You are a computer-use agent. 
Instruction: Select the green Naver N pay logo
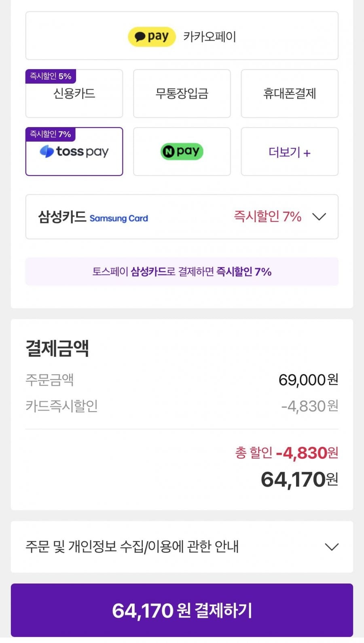(x=182, y=152)
